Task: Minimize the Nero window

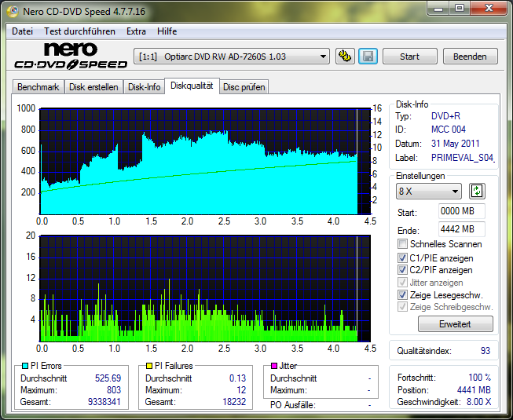Action: click(x=438, y=9)
